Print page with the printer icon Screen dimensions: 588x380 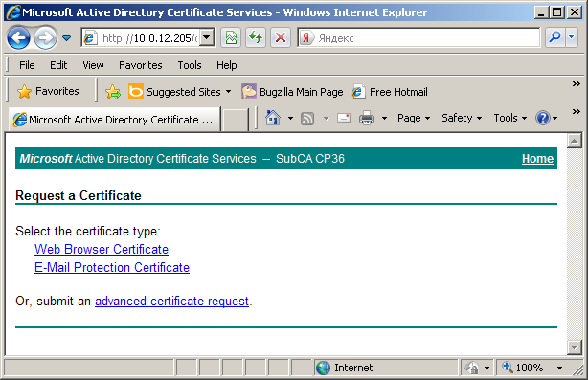[x=367, y=118]
